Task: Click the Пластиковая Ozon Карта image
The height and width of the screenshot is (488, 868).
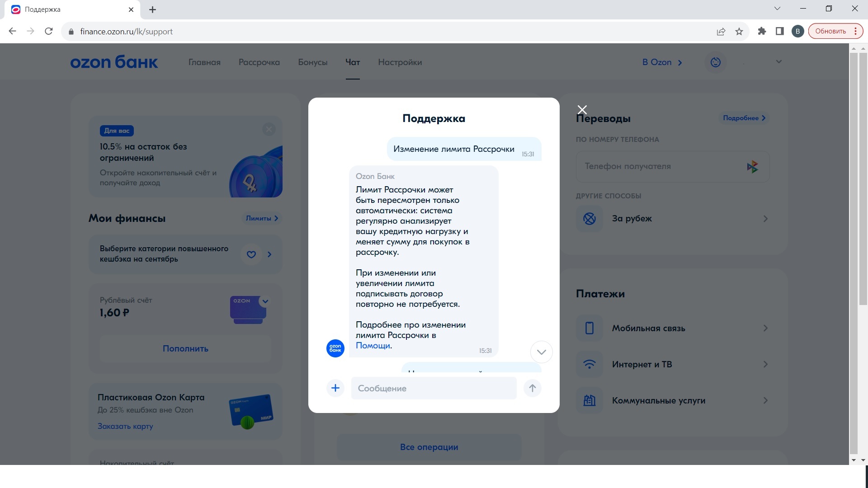Action: point(251,411)
